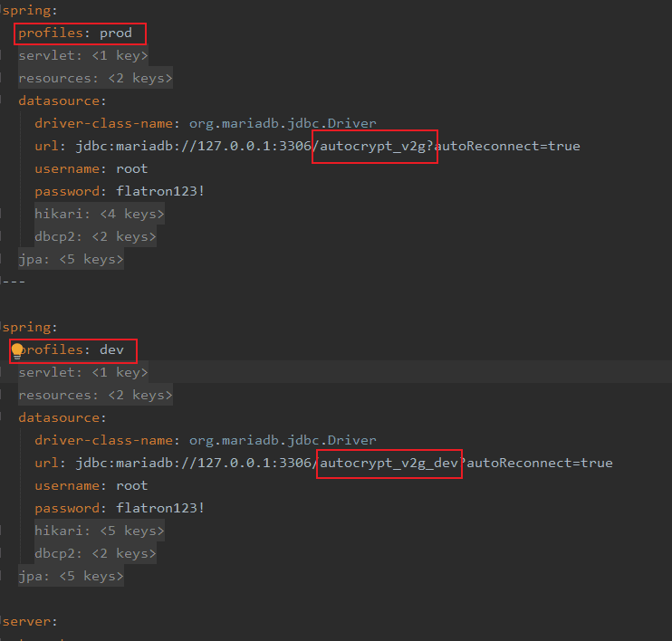Click the dev value of profiles key

point(111,350)
